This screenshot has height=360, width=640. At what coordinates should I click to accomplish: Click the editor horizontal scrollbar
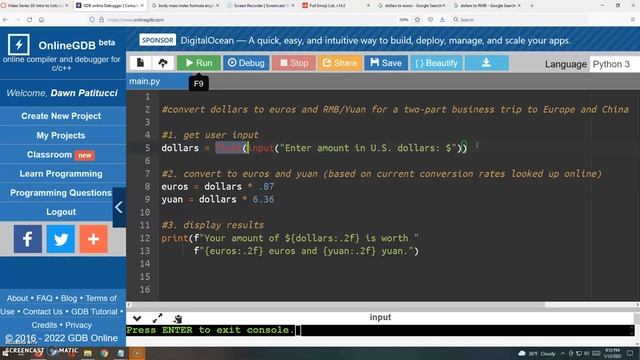[x=338, y=304]
